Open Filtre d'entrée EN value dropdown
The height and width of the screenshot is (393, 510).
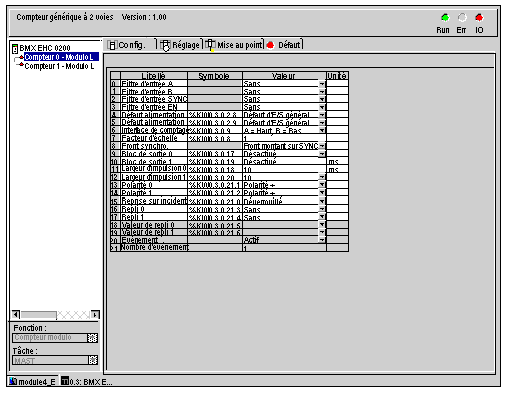click(x=322, y=107)
